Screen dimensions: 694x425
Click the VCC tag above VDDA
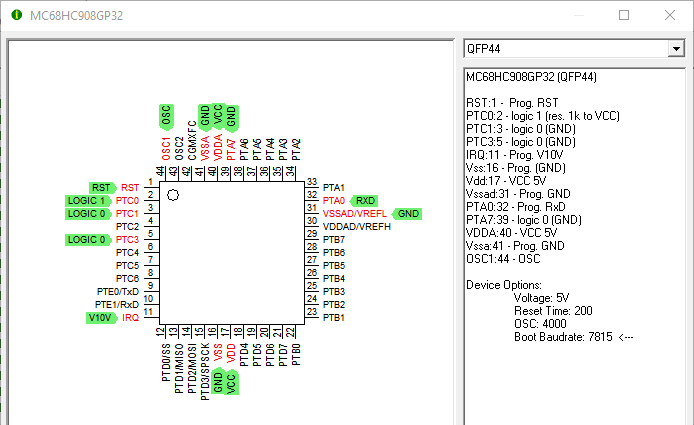pyautogui.click(x=218, y=116)
